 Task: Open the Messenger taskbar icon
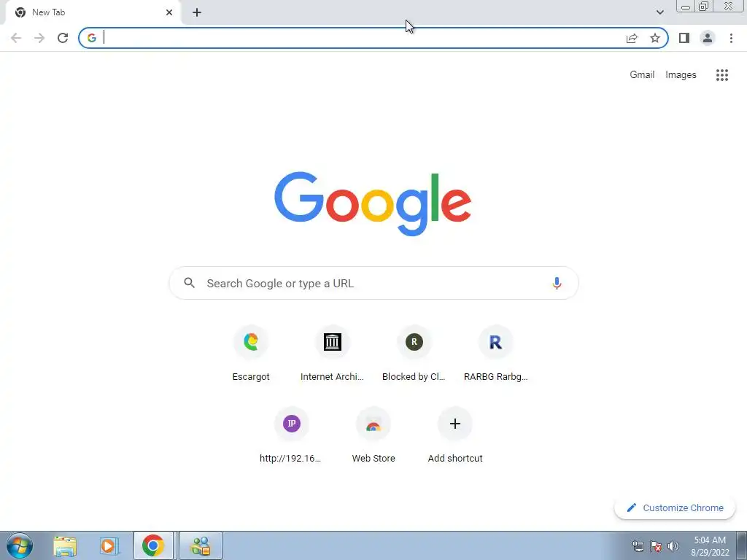pos(201,545)
